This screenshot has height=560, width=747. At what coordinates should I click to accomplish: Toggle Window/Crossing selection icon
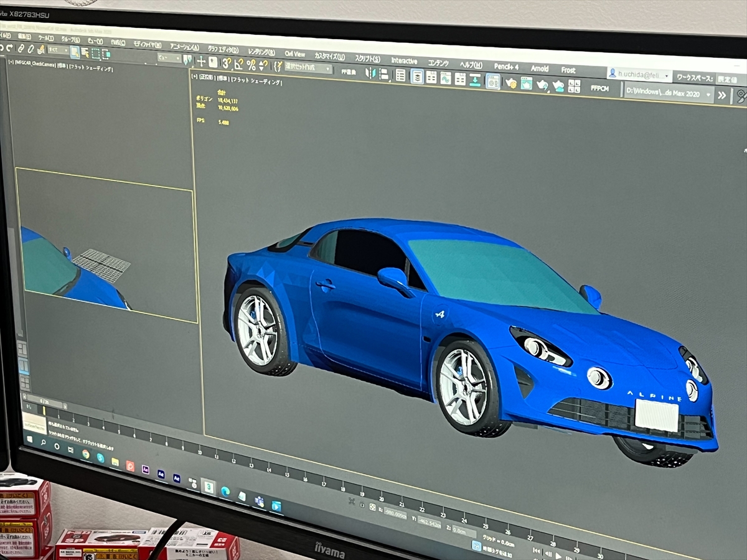106,54
